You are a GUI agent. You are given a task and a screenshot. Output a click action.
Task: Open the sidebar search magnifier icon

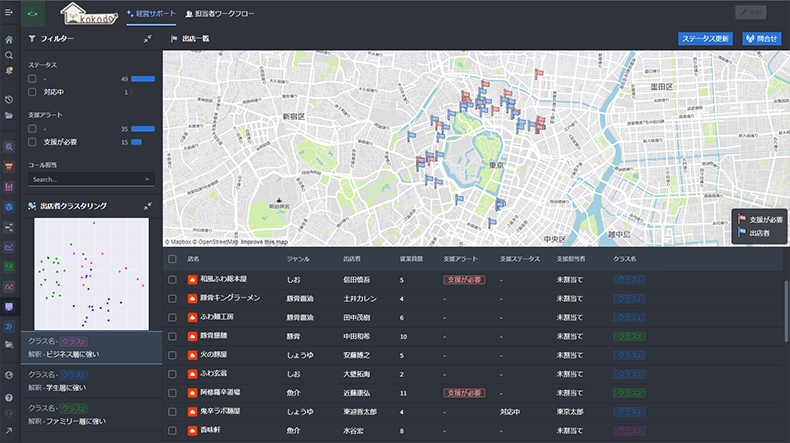[x=9, y=55]
